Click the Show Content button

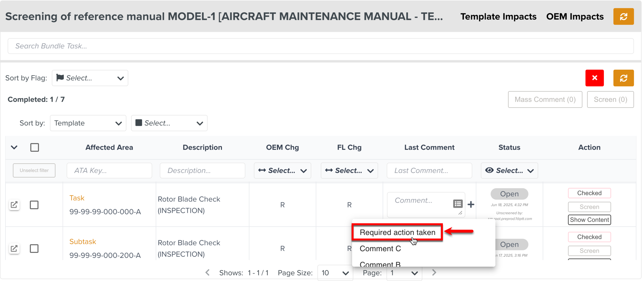[x=589, y=220]
